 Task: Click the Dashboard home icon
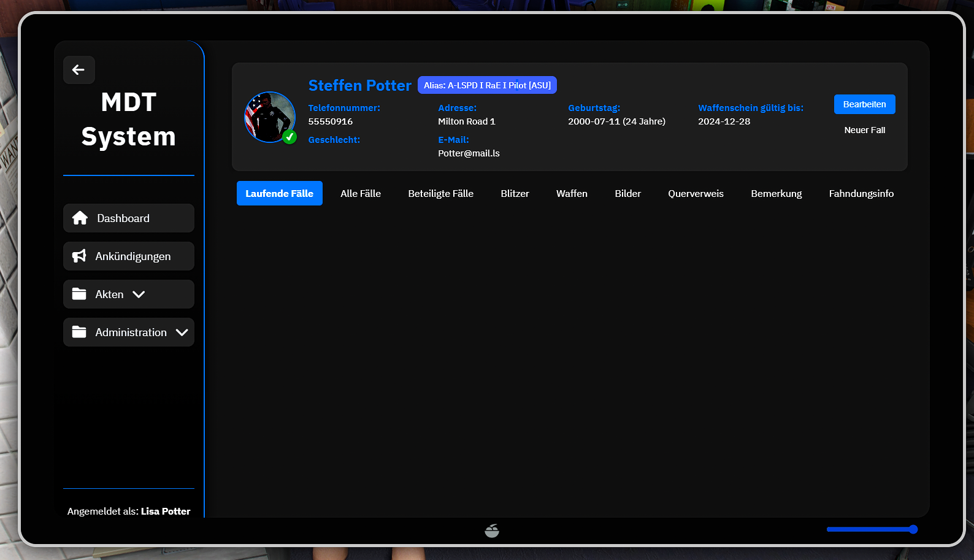tap(80, 218)
